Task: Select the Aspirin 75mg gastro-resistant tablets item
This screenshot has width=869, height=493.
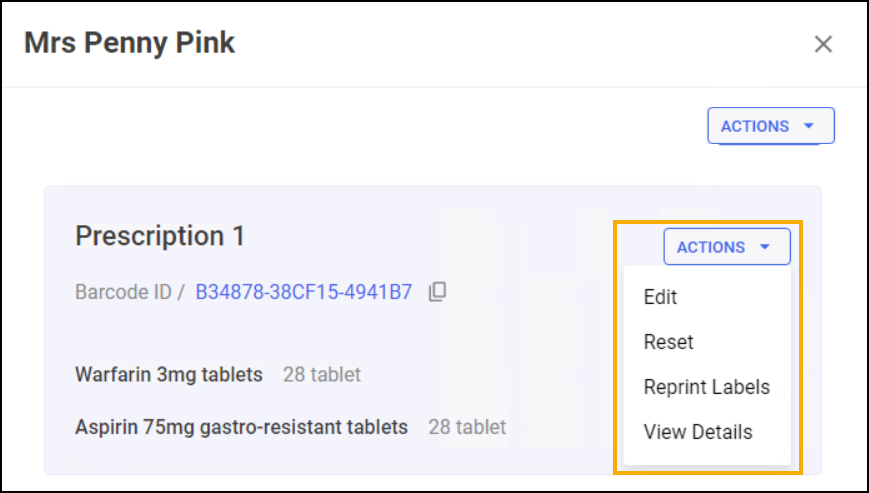Action: point(241,427)
